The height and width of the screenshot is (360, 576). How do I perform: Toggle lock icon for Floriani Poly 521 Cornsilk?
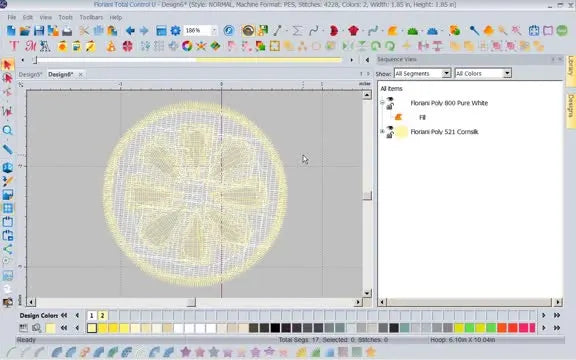390,135
